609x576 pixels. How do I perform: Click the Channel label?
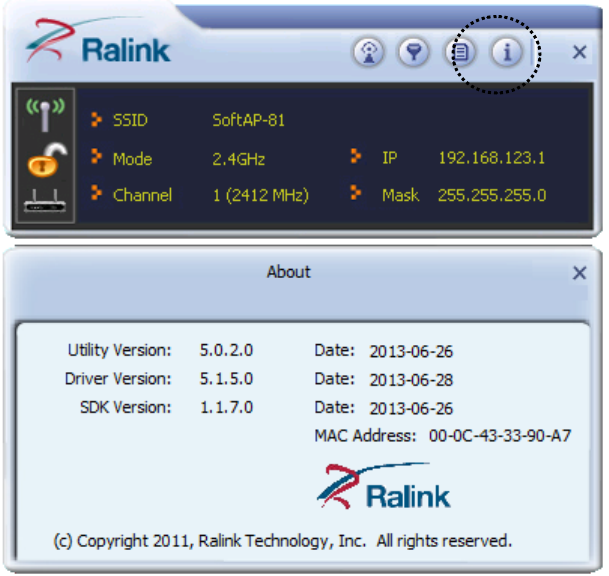point(142,195)
